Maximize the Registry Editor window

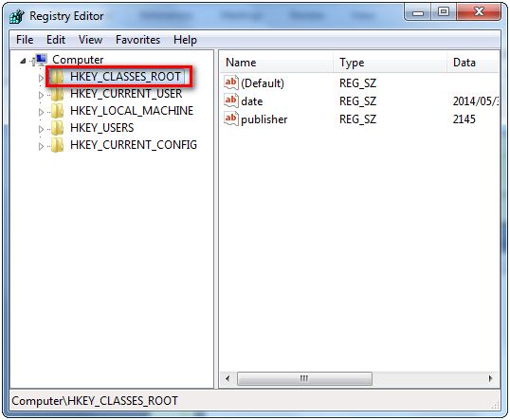tap(444, 12)
